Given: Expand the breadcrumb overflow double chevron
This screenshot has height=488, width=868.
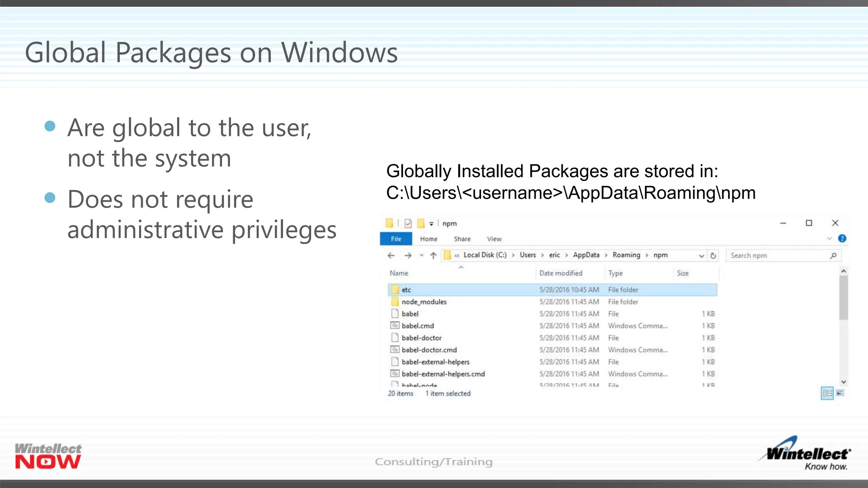Looking at the screenshot, I should click(x=457, y=255).
